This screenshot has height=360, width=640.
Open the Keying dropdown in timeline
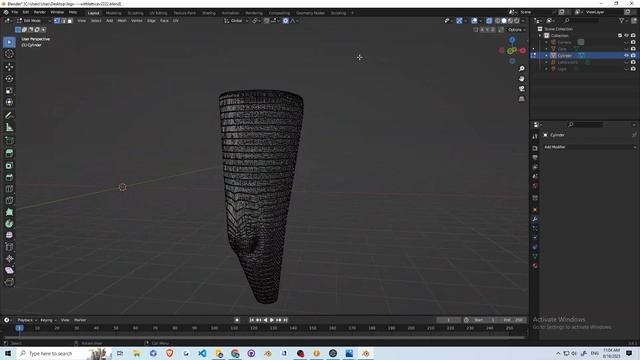click(x=48, y=320)
